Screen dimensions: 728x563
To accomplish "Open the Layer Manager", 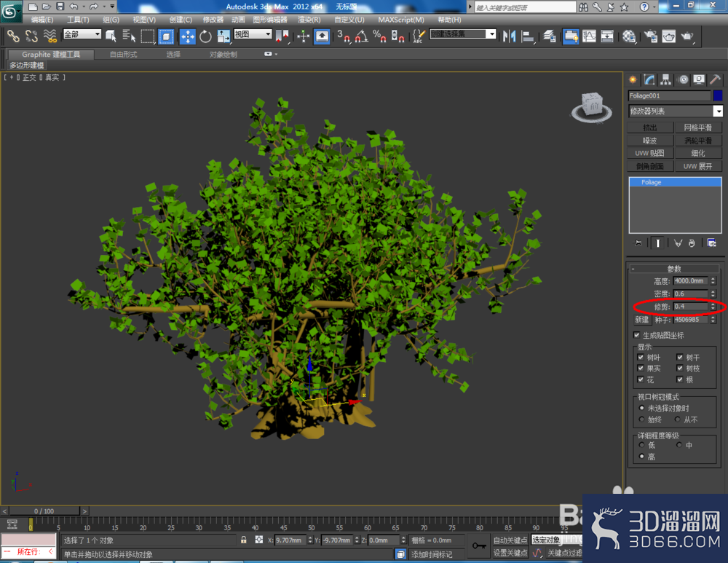I will (549, 36).
